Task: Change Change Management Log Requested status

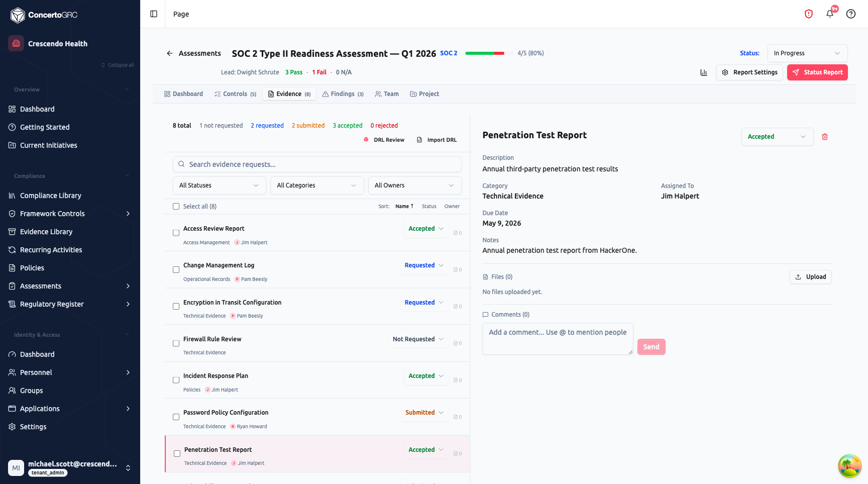Action: pyautogui.click(x=424, y=265)
